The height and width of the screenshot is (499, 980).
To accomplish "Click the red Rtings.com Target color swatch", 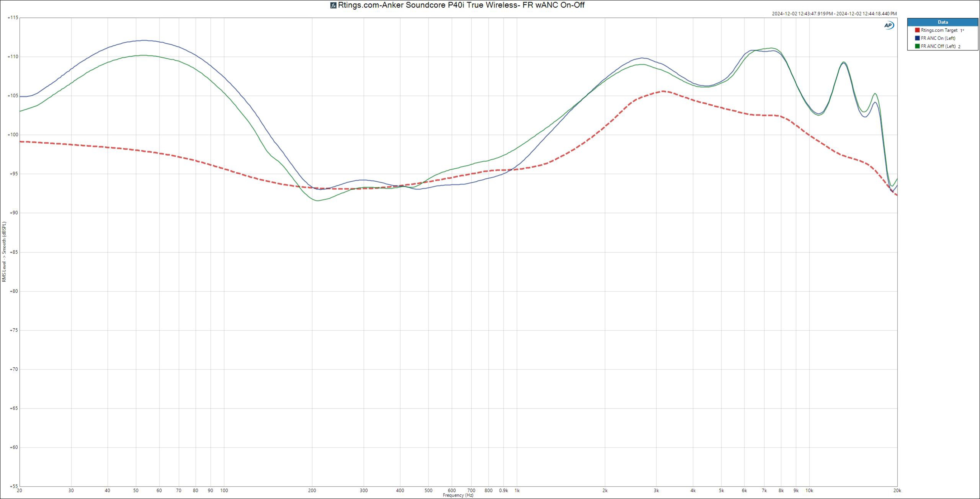I will [917, 30].
